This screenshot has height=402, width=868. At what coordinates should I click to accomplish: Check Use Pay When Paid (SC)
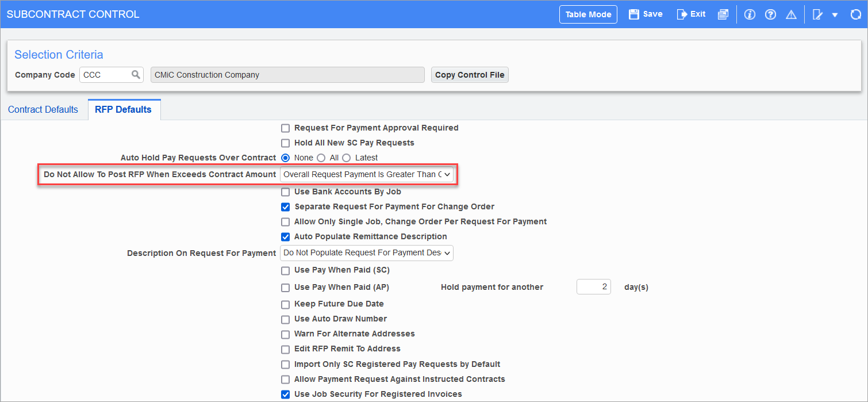pos(285,270)
